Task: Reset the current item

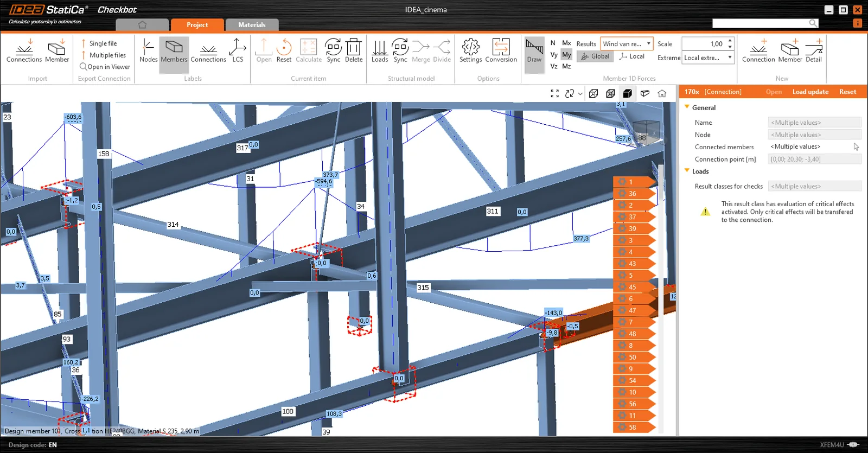Action: [x=284, y=50]
